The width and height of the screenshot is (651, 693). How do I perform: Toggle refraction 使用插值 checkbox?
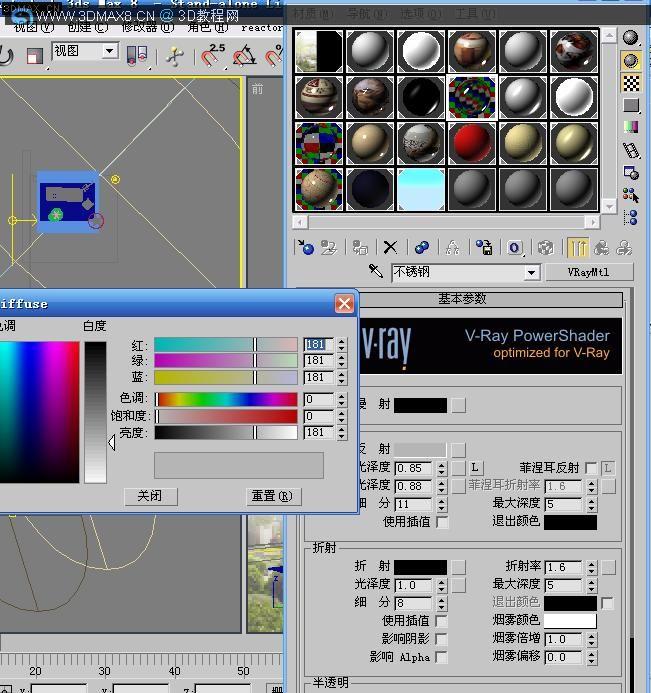441,621
